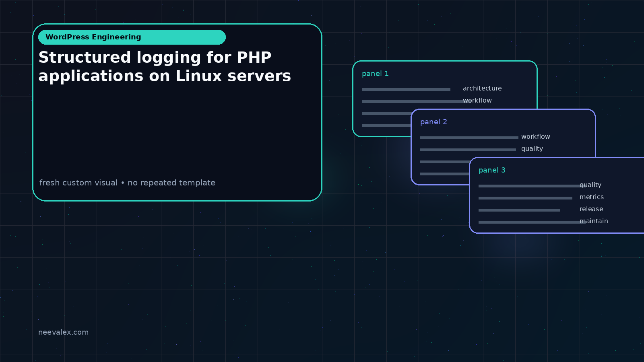Click the "release" label in panel 3
The image size is (644, 362).
point(591,209)
